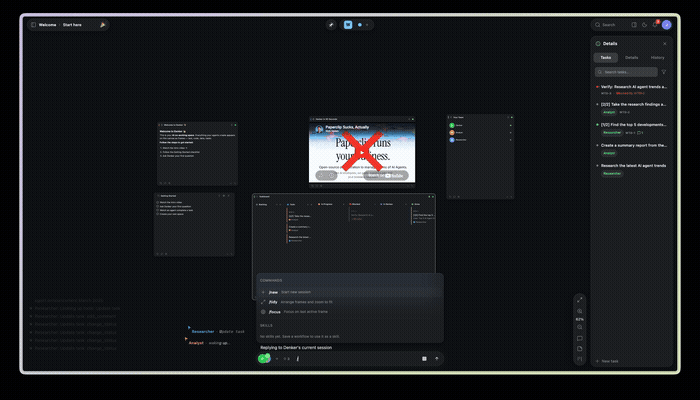Close the Details panel
This screenshot has height=400, width=700.
click(x=665, y=44)
